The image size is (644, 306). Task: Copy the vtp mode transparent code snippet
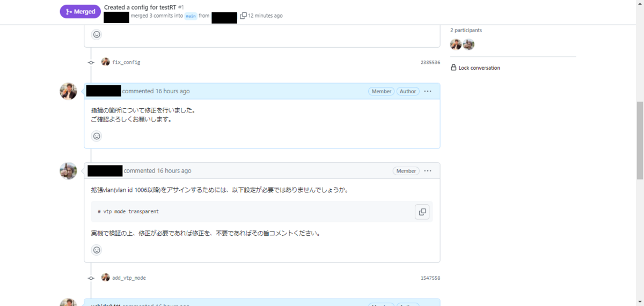[x=422, y=212]
